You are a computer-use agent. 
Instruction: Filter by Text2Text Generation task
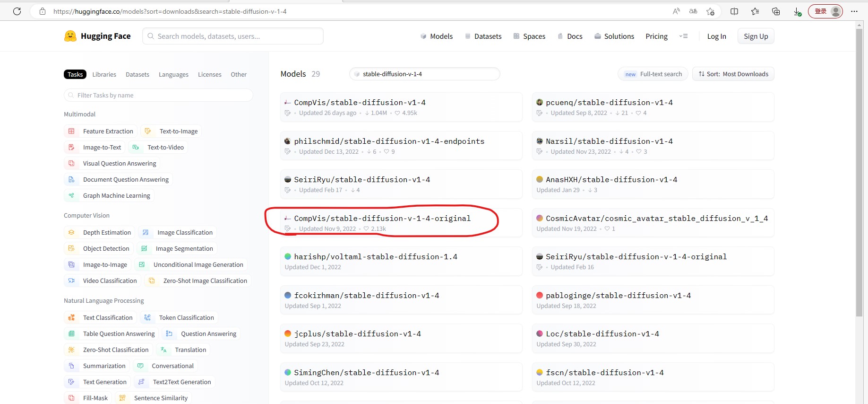174,382
